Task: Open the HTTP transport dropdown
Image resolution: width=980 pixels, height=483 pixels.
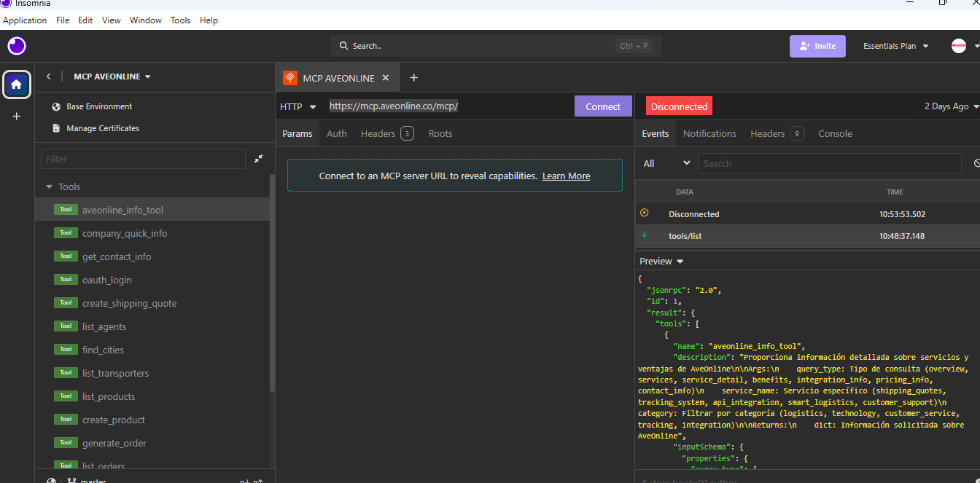Action: [x=298, y=106]
